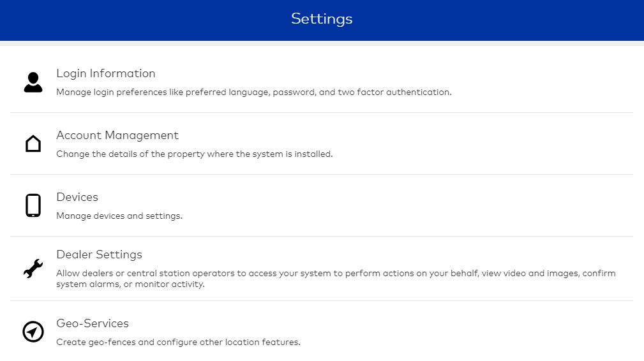Open the Geo-Services heading
644x361 pixels.
[x=93, y=323]
